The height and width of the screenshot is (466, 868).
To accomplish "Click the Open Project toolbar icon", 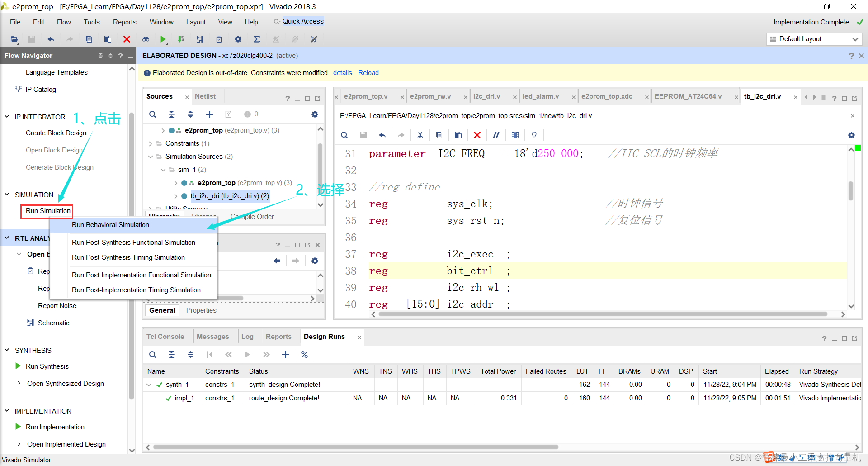I will pyautogui.click(x=14, y=39).
